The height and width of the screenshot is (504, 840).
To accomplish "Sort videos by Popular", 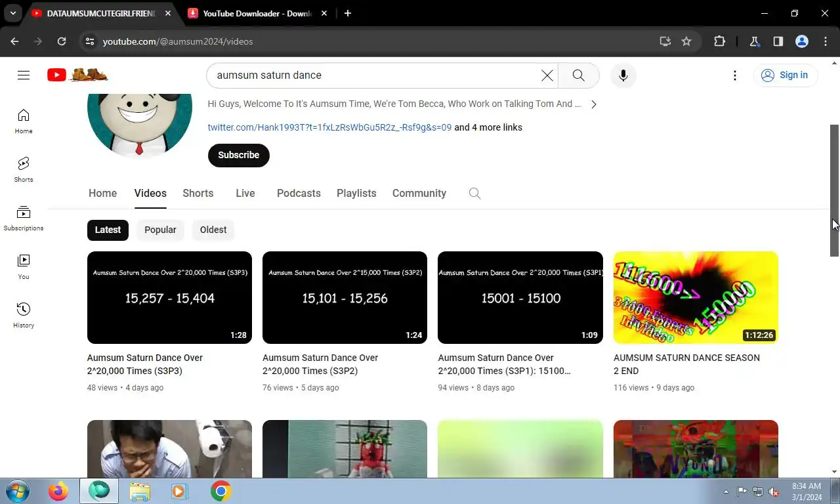I will (160, 230).
